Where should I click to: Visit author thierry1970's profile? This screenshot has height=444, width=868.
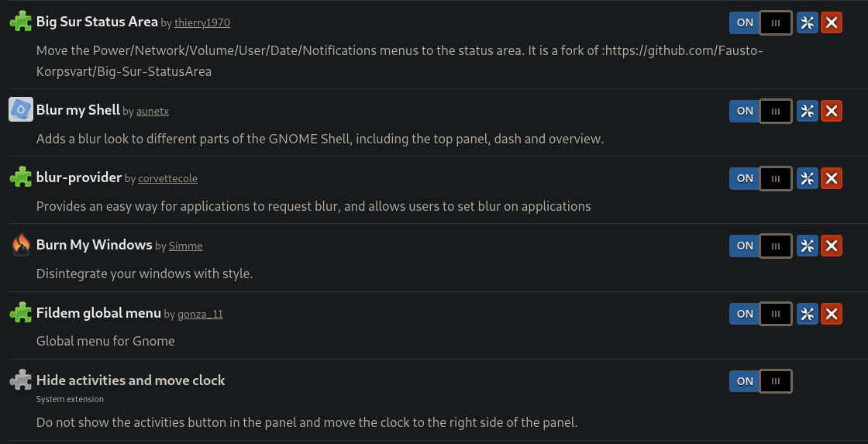[x=202, y=23]
